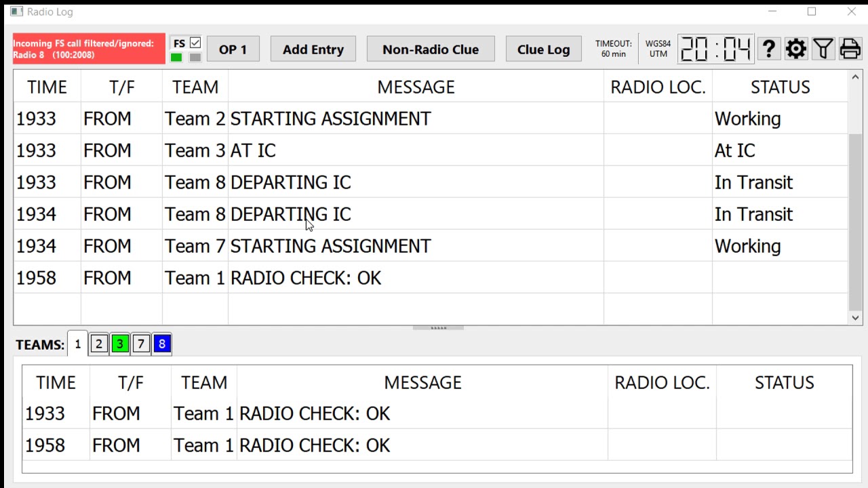The height and width of the screenshot is (488, 868).
Task: Click the At IC status cell
Action: coord(780,150)
